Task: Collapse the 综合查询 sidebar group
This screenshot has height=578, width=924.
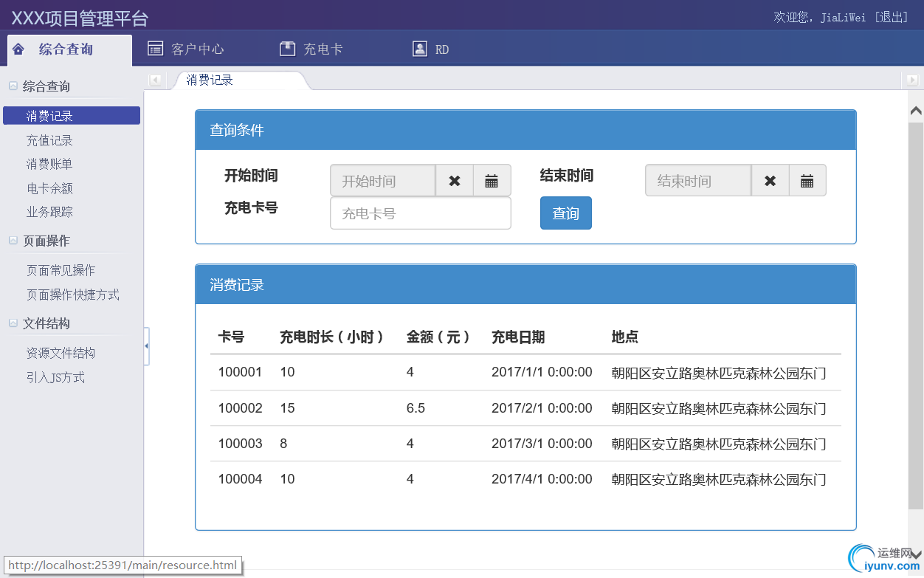Action: click(13, 86)
